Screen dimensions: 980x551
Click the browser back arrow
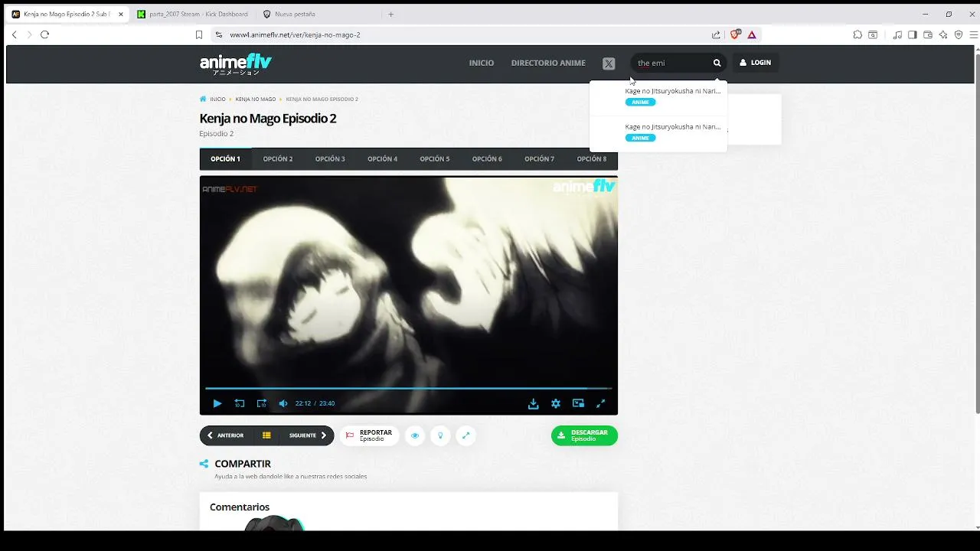point(14,34)
